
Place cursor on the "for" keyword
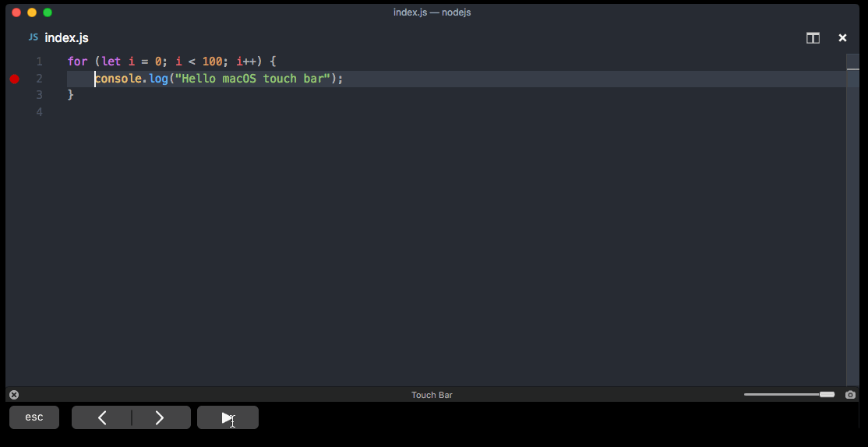point(77,62)
